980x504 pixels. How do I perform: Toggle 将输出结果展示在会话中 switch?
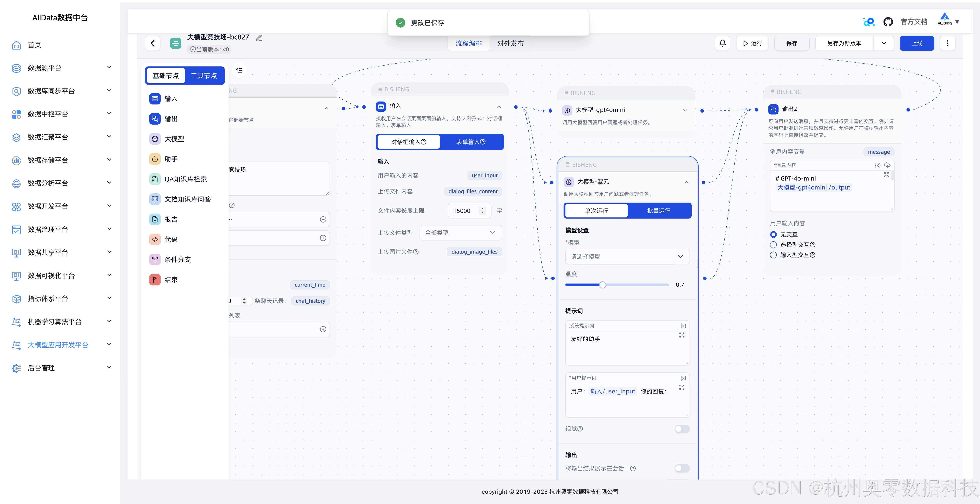[x=682, y=468]
